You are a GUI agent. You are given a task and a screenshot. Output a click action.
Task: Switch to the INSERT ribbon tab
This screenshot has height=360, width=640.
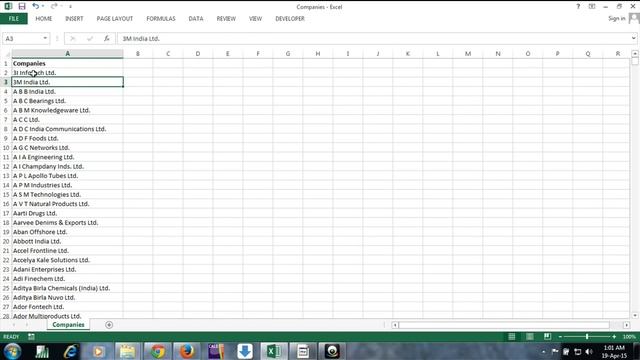tap(74, 19)
